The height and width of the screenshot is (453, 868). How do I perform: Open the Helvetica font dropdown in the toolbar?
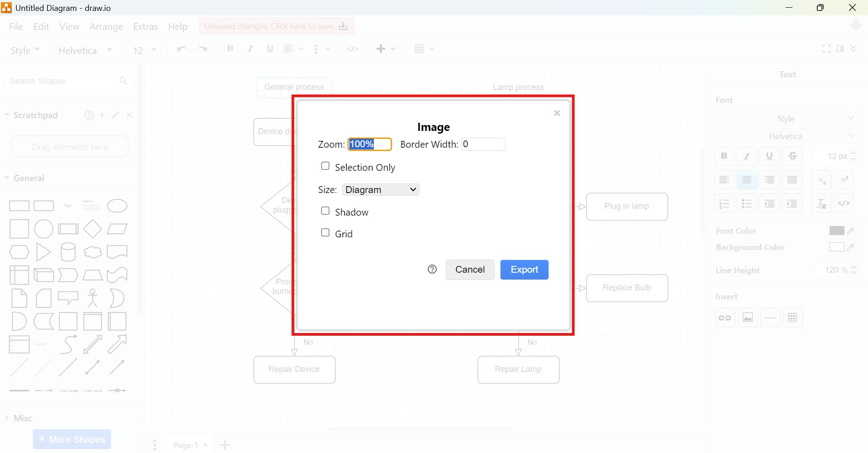point(84,50)
